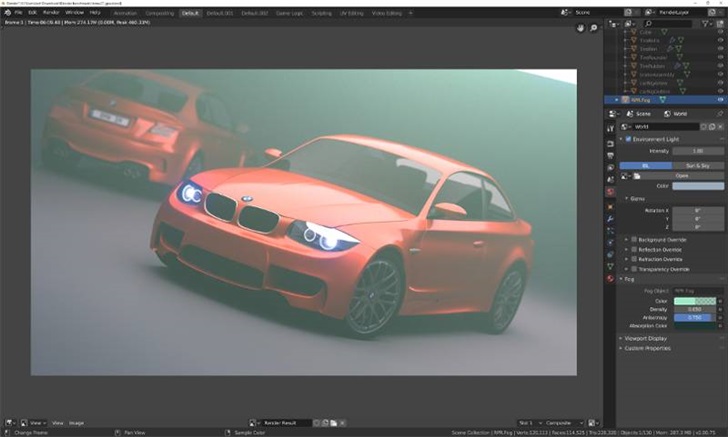Click the zoom magnifier tool in viewer
The height and width of the screenshot is (437, 728).
594,28
